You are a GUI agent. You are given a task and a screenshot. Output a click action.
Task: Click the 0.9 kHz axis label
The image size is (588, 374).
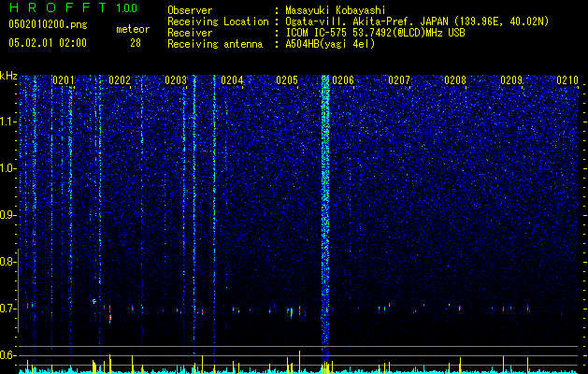coord(7,215)
